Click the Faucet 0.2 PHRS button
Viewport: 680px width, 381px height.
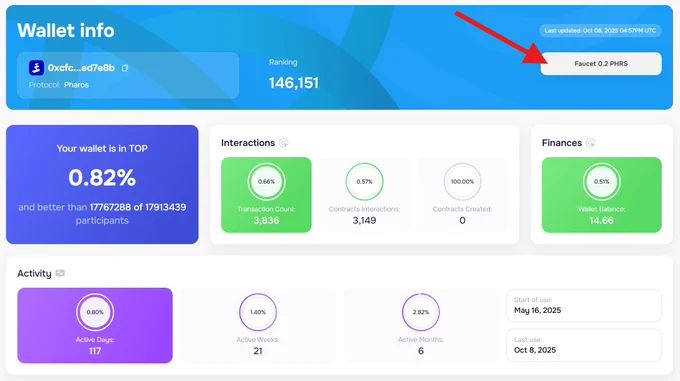click(x=601, y=64)
